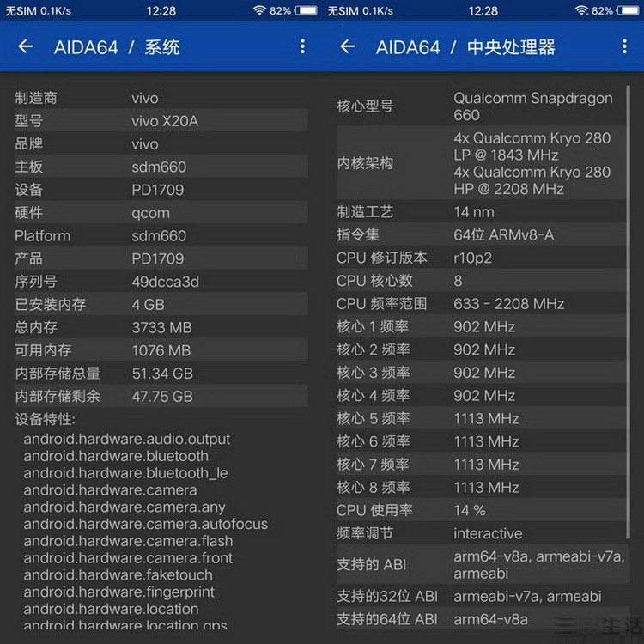Select the 'qcom' hardware value
644x644 pixels.
[x=150, y=213]
